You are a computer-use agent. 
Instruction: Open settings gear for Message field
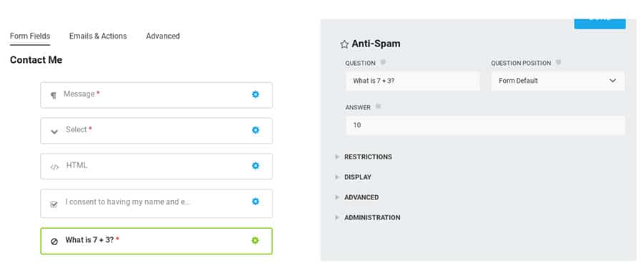[255, 94]
